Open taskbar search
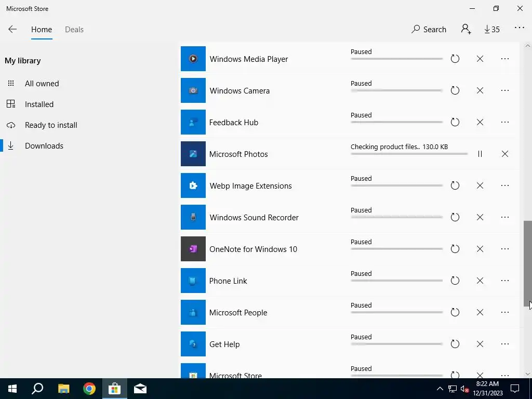The width and height of the screenshot is (532, 399). tap(37, 389)
